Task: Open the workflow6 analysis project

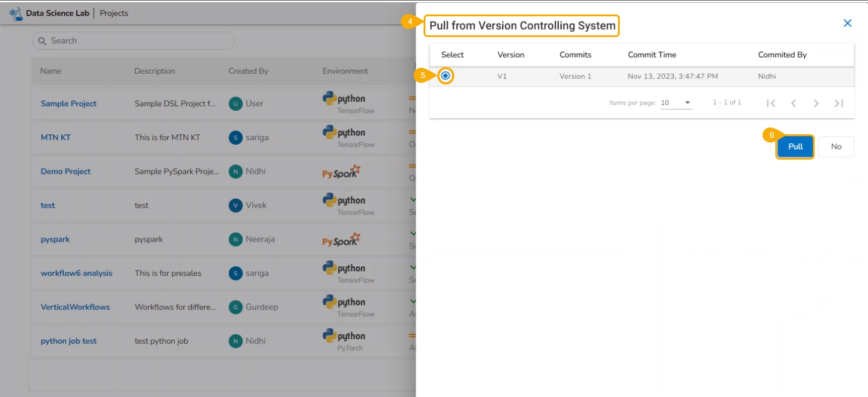Action: click(x=76, y=273)
